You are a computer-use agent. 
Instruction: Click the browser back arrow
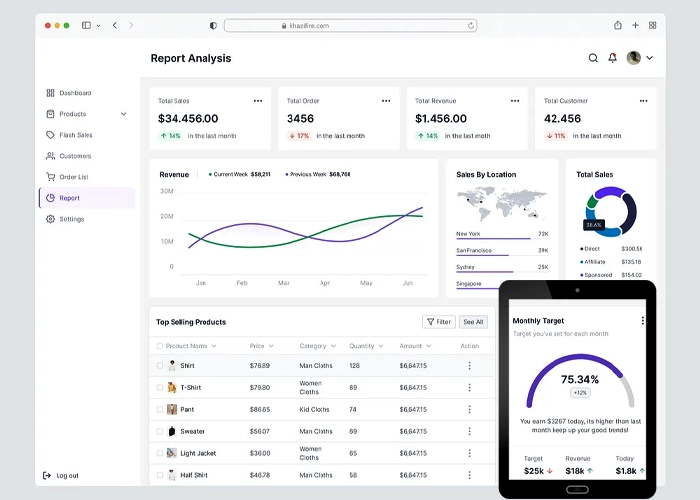click(115, 25)
